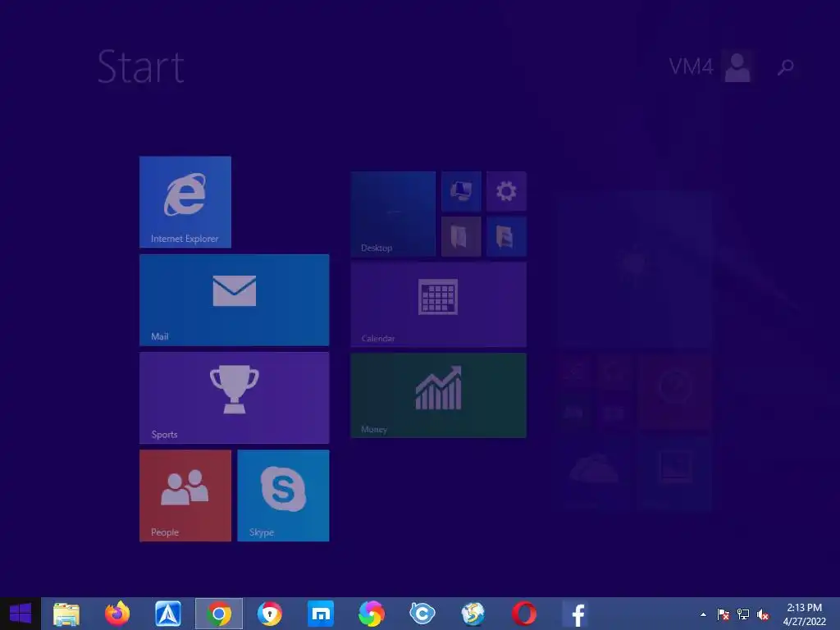This screenshot has width=840, height=630.
Task: Open the This PC small tile
Action: 461,191
